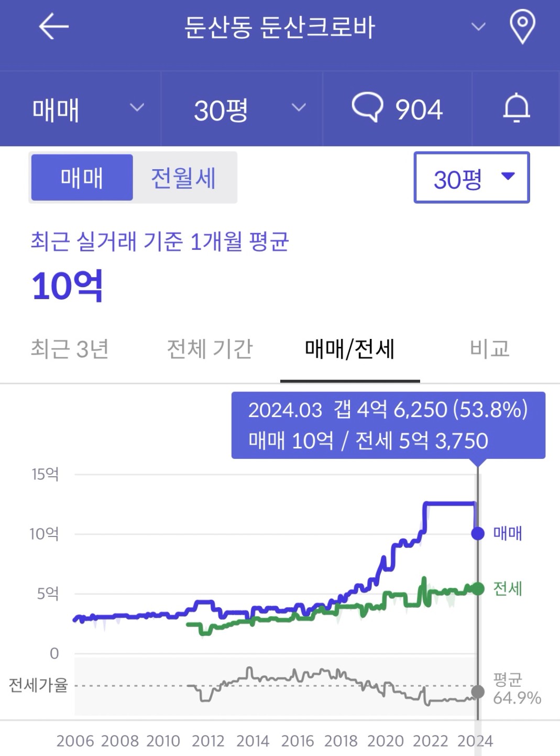The height and width of the screenshot is (756, 560).
Task: Select the 매매/전세 tab
Action: tap(350, 349)
